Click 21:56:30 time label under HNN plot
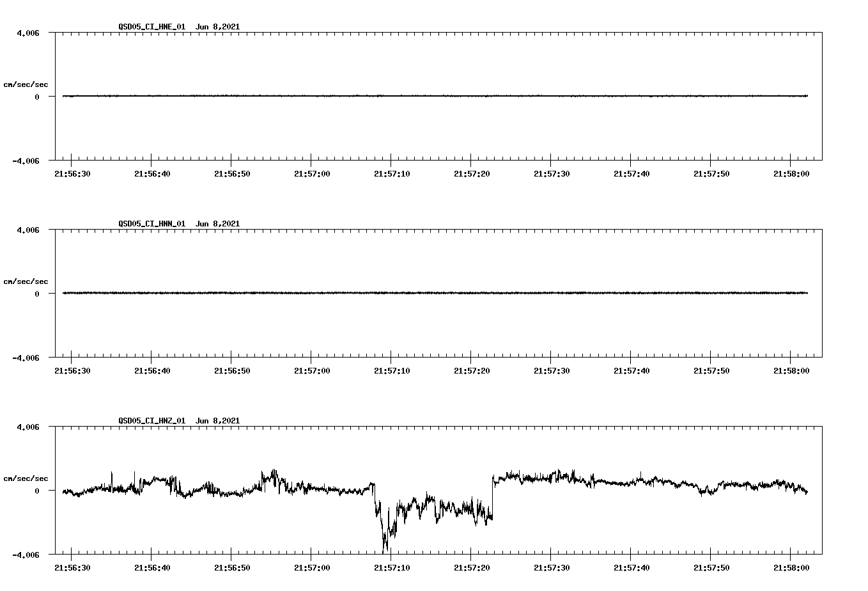Screen dimensions: 868x591 [x=72, y=370]
